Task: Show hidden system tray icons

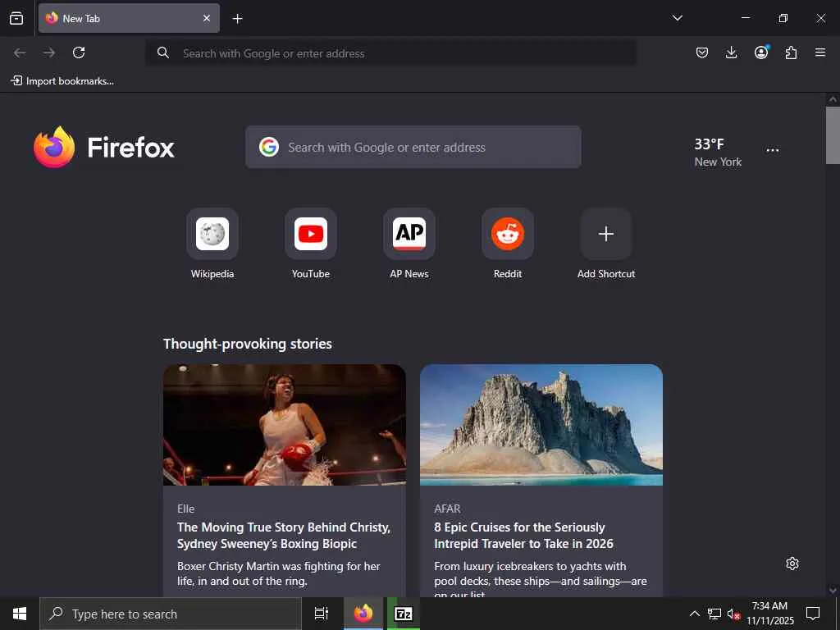Action: click(694, 614)
